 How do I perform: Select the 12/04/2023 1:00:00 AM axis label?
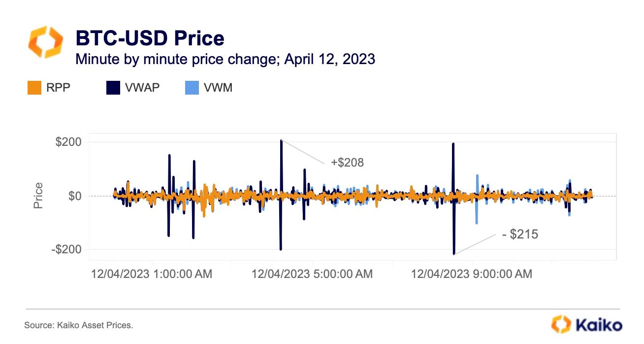152,274
